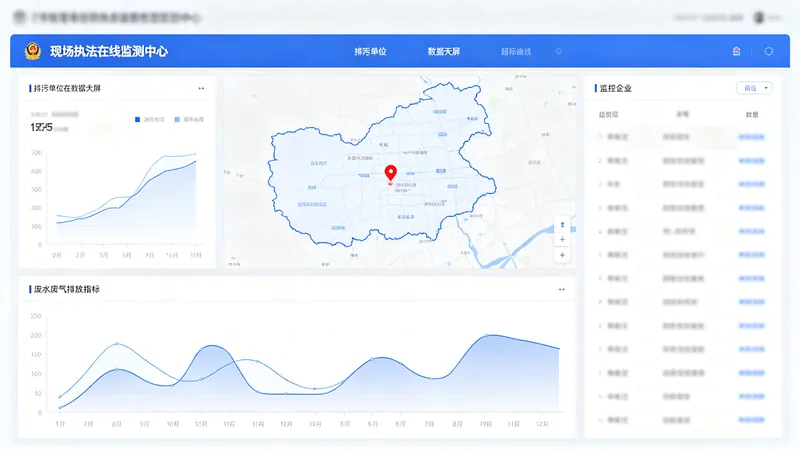This screenshot has height=450, width=800.
Task: Click the upper plus button in map controls
Action: coord(562,239)
